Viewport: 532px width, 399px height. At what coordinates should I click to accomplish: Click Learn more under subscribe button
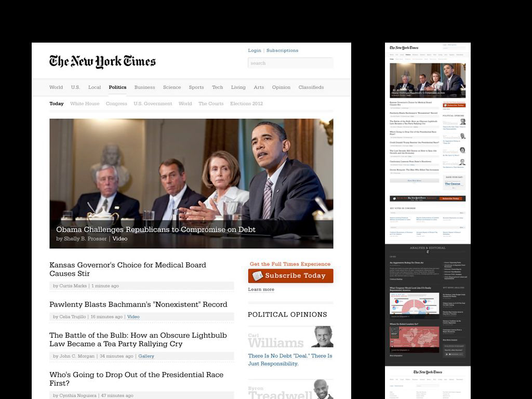[x=261, y=289]
